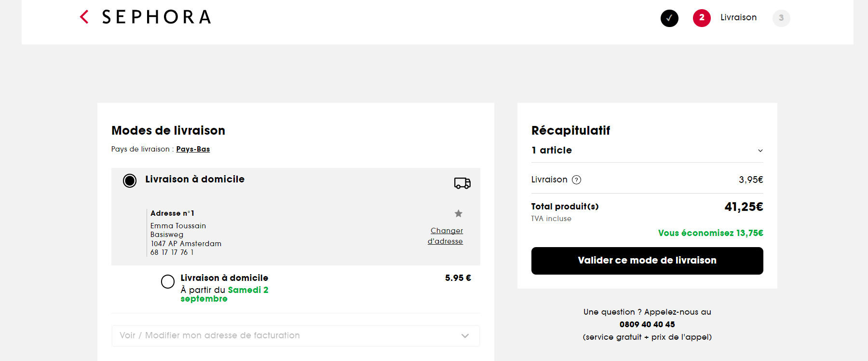Click the red step 2 circle
This screenshot has height=361, width=868.
click(x=702, y=18)
